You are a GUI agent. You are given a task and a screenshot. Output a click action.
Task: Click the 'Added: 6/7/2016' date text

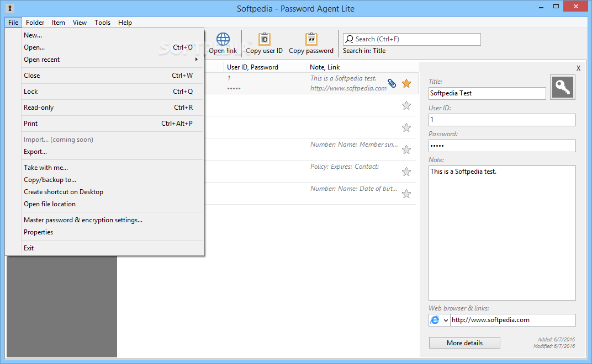pos(556,340)
